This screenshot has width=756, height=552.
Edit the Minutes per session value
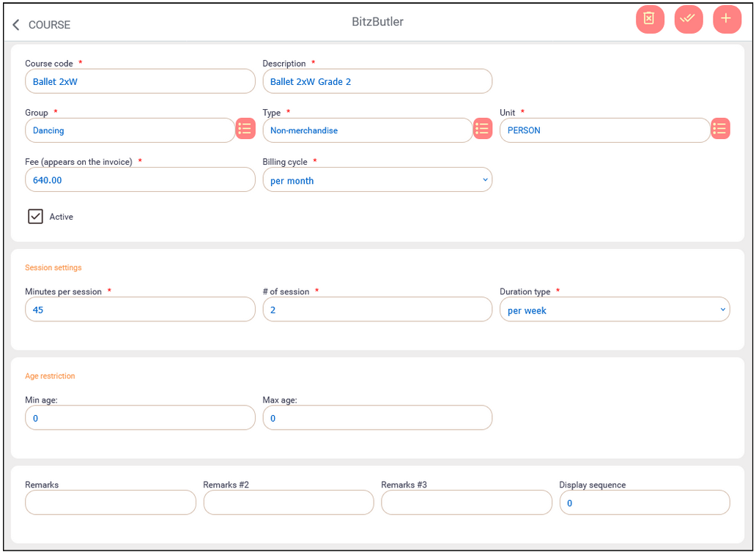(x=139, y=309)
